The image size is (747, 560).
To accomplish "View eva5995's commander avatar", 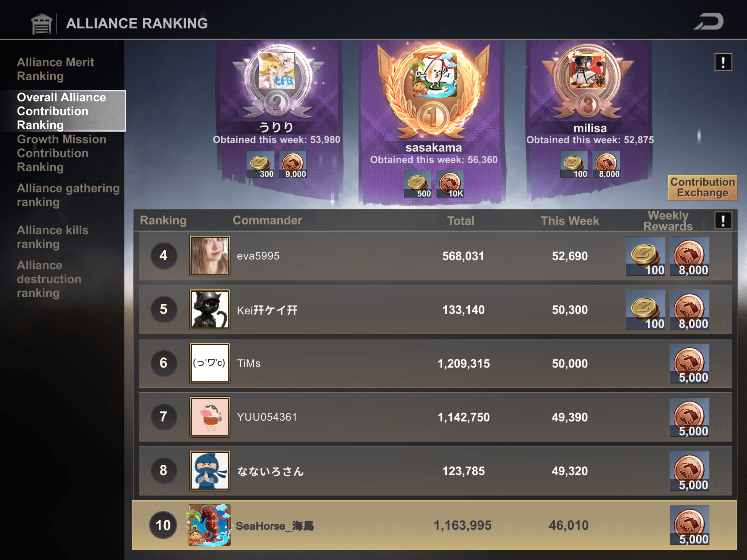I will 210,256.
